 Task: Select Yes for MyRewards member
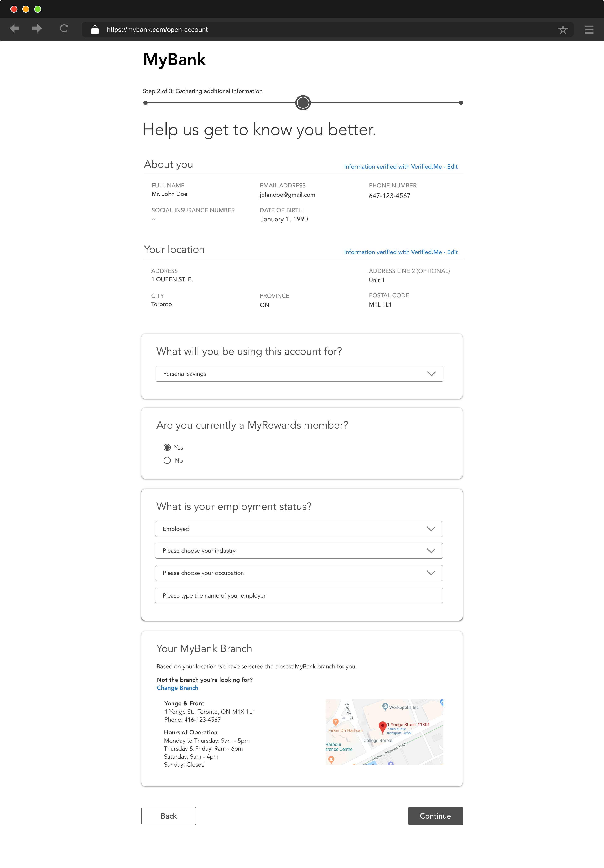pos(167,448)
